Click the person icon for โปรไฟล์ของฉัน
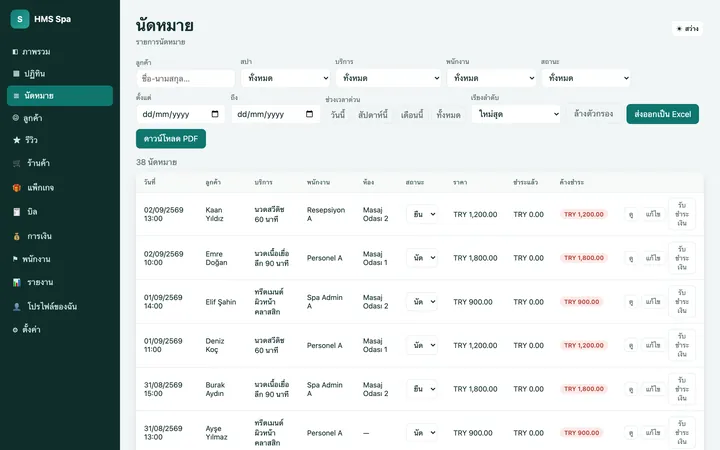 [17, 306]
